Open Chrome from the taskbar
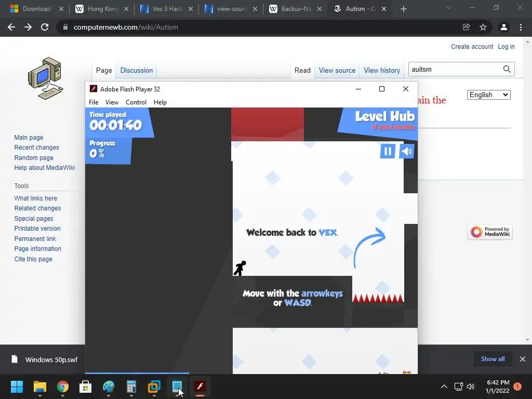The height and width of the screenshot is (399, 532). click(63, 387)
